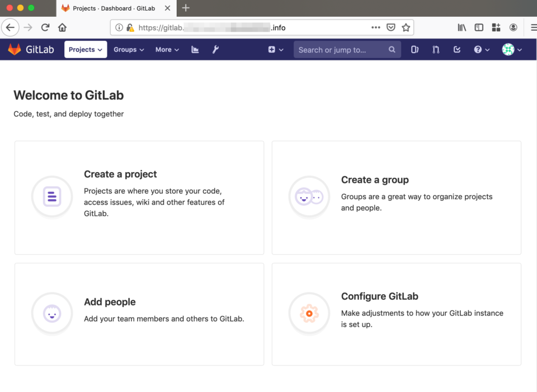Open the Admin Area wrench icon
Viewport: 537px width, 392px height.
(215, 49)
